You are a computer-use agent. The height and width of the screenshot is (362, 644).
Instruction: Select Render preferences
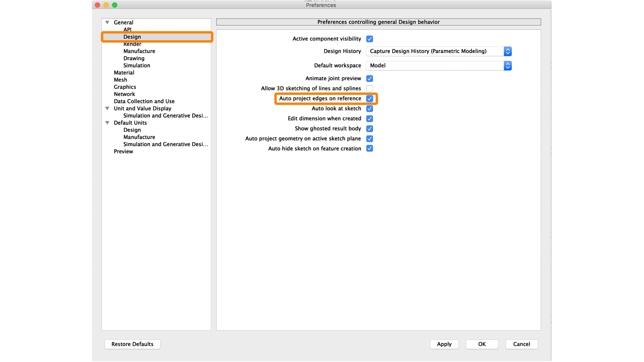(132, 44)
